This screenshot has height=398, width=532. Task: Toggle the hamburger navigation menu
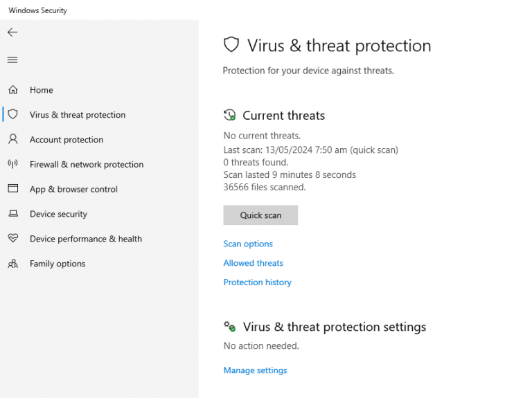[12, 60]
